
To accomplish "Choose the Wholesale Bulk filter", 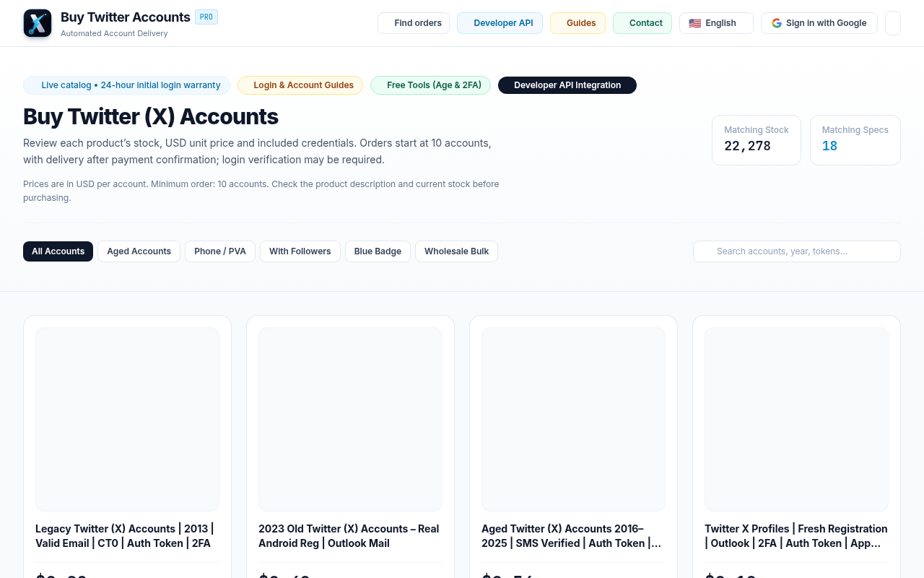I will (456, 251).
